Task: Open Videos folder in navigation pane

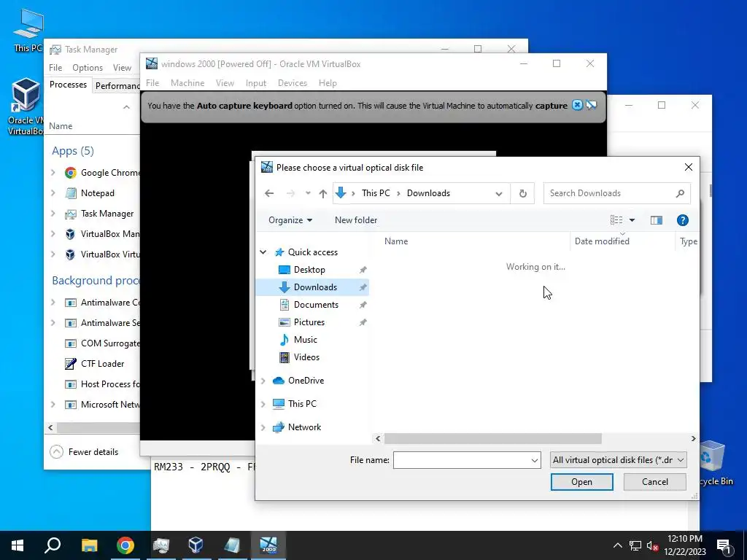Action: click(x=306, y=357)
